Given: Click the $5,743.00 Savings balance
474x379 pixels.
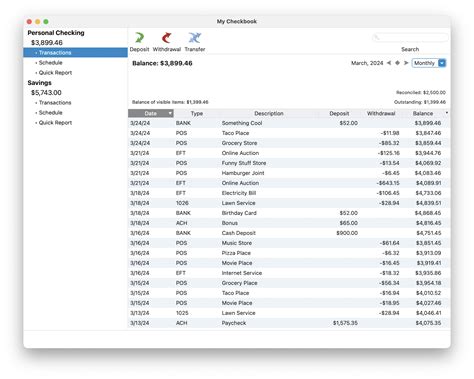Looking at the screenshot, I should pyautogui.click(x=46, y=93).
